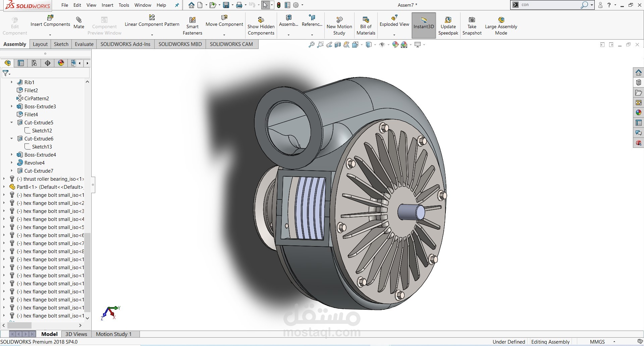The height and width of the screenshot is (346, 644).
Task: Open the Tools menu
Action: click(x=124, y=5)
